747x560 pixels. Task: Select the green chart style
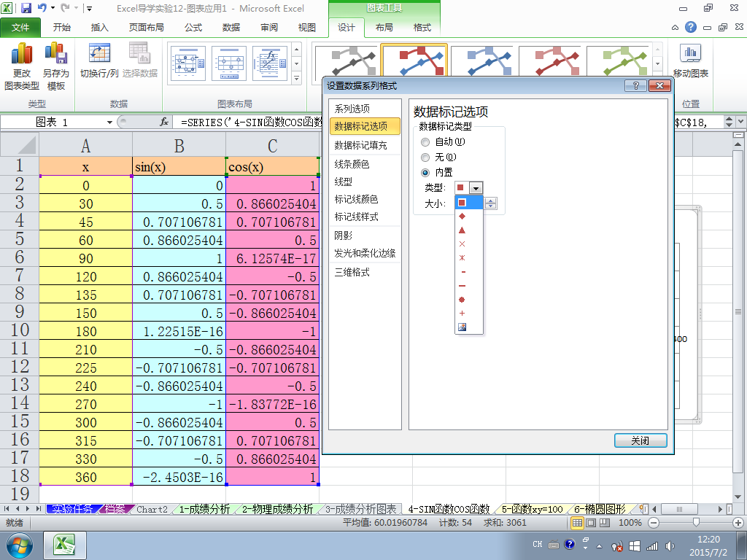[619, 61]
